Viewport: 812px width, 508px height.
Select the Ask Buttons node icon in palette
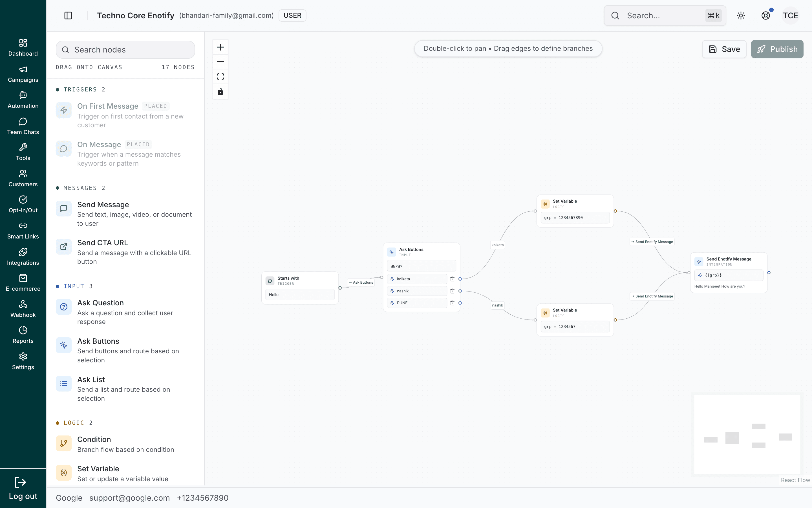(x=64, y=345)
